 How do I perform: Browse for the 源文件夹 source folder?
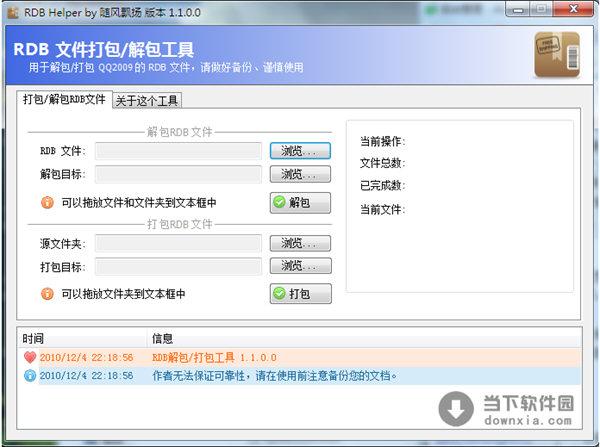[x=300, y=243]
